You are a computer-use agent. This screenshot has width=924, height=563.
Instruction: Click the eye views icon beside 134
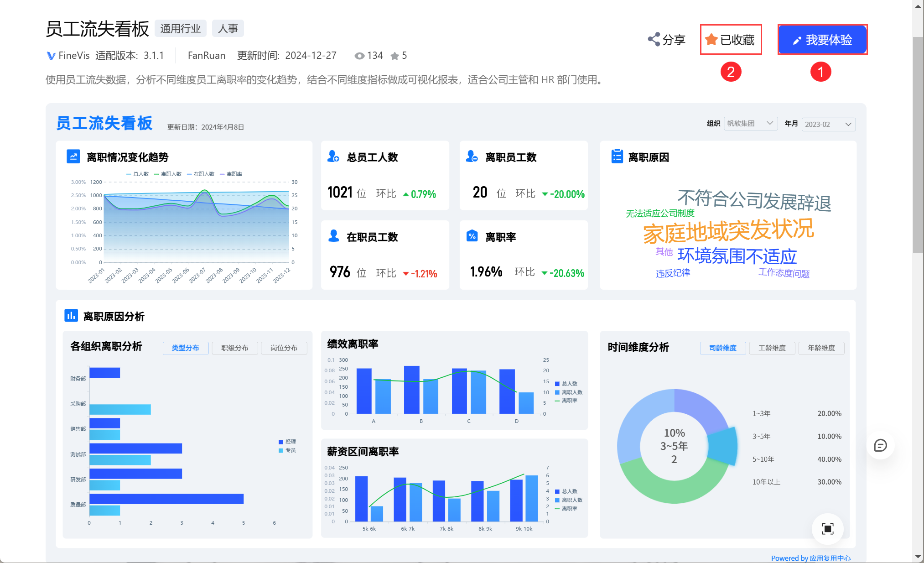click(359, 56)
